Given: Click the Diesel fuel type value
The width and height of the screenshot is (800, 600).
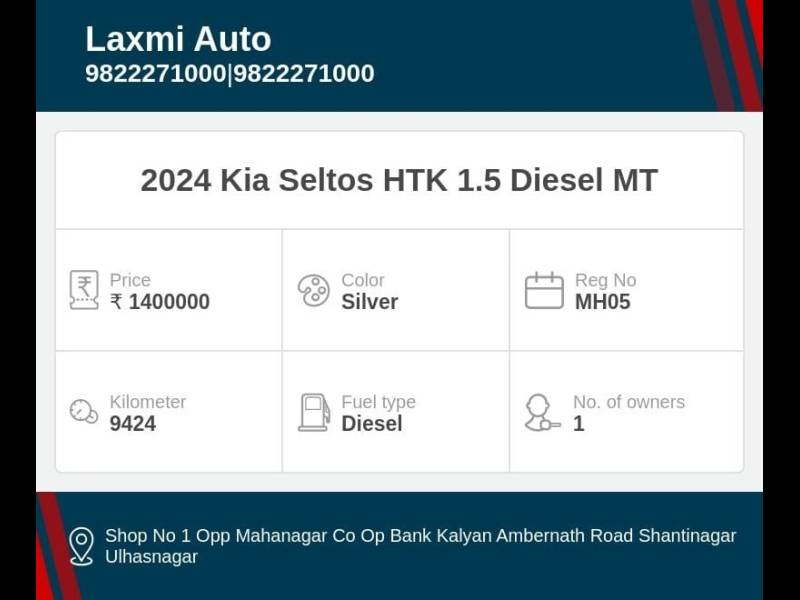Looking at the screenshot, I should tap(372, 423).
